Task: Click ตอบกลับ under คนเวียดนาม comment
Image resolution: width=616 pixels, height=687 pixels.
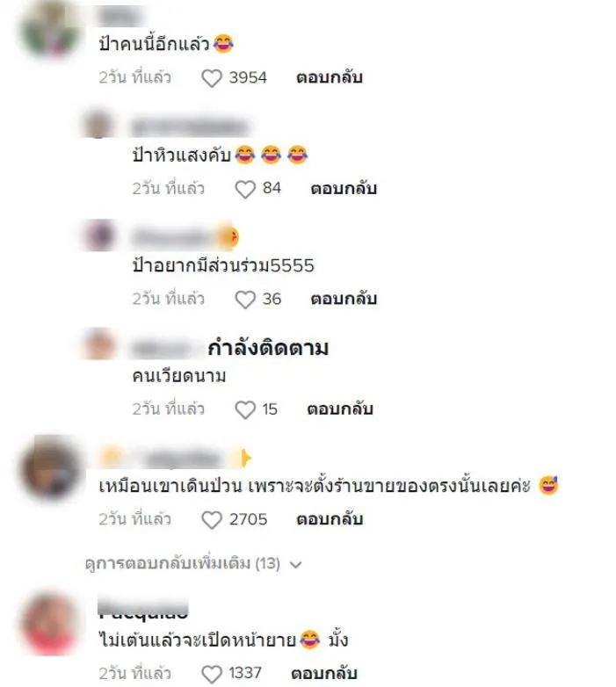Action: (x=340, y=409)
